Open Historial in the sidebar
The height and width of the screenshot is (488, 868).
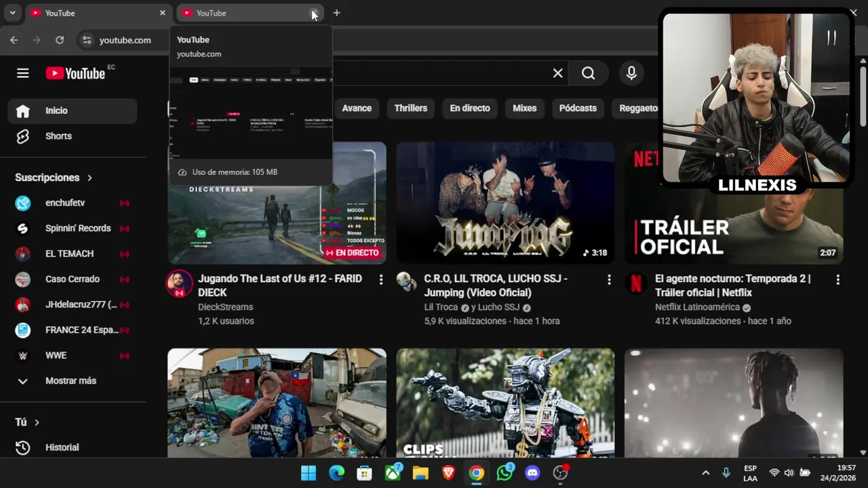point(73,447)
